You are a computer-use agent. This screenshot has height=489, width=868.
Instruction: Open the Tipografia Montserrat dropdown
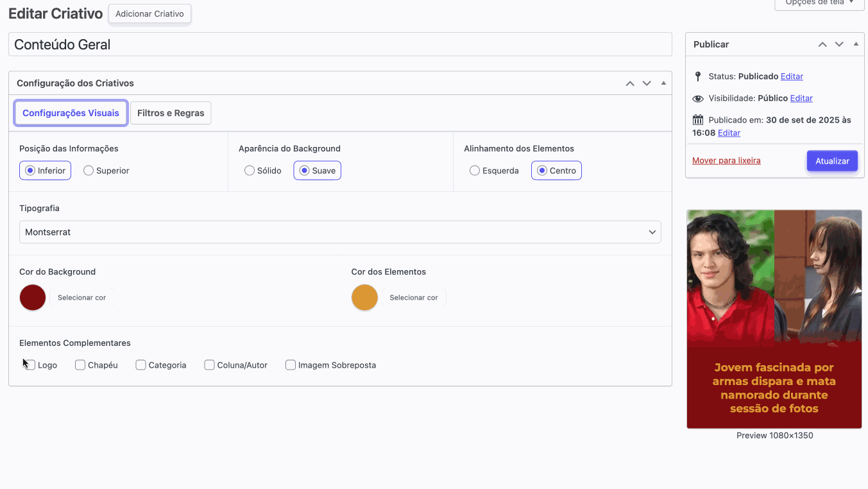click(340, 232)
